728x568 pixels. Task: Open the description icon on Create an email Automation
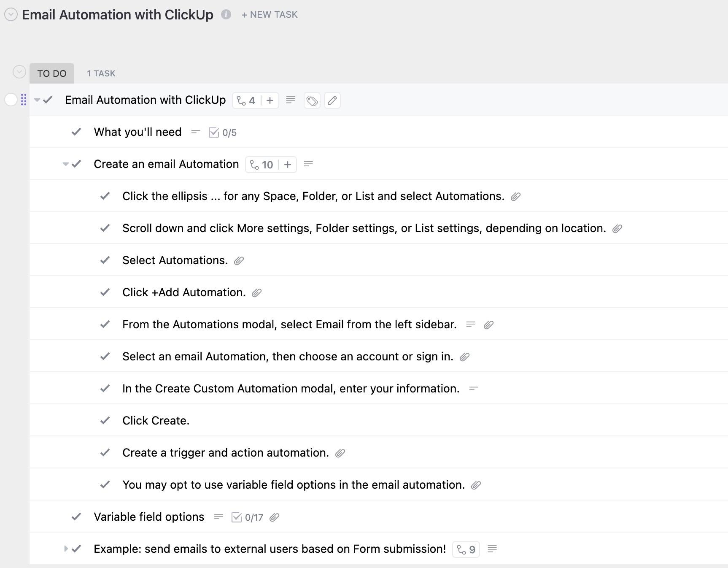tap(309, 164)
